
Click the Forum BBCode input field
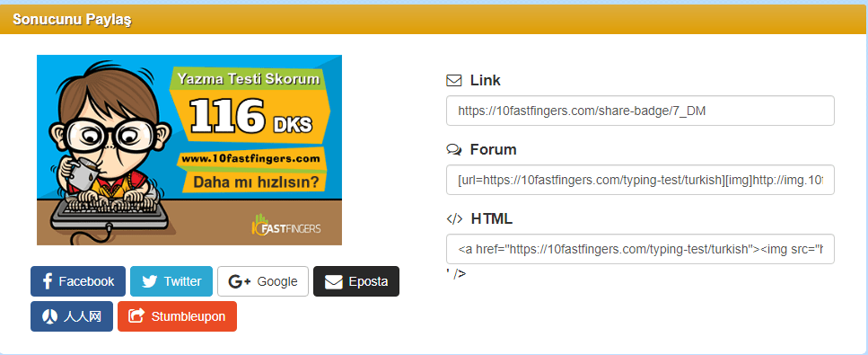pyautogui.click(x=640, y=180)
